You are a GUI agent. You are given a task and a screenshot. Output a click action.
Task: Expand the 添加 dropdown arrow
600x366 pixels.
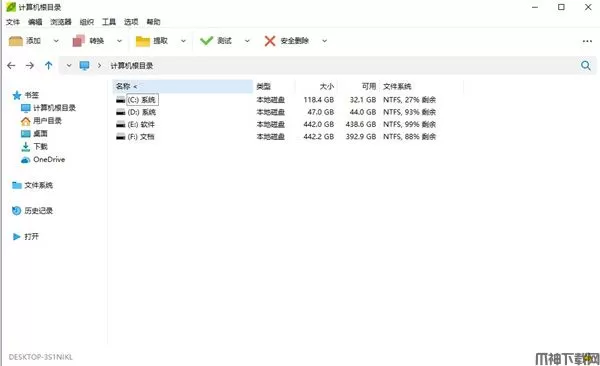[x=56, y=41]
